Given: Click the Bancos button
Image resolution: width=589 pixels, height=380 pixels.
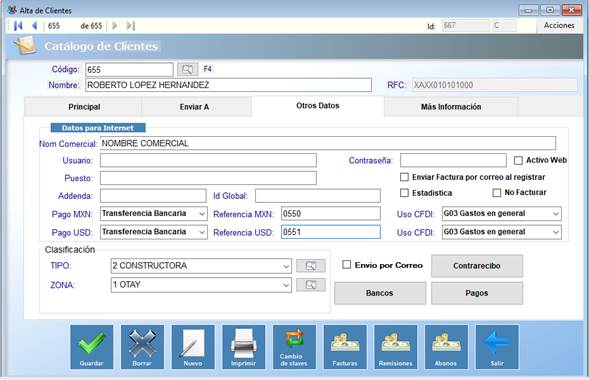Looking at the screenshot, I should (380, 293).
